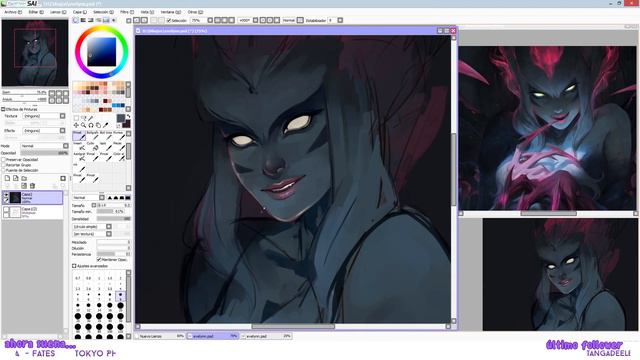Viewport: 640px width, 360px height.
Task: Adjust the layer Opacidad slider
Action: pos(44,153)
